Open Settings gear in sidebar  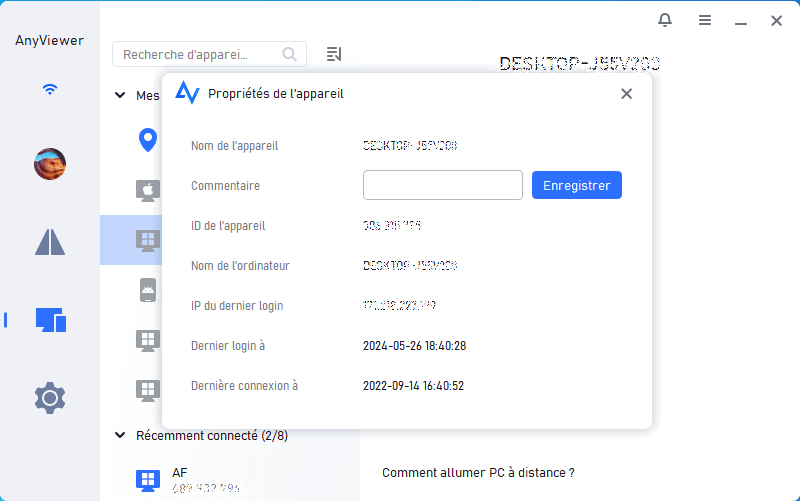point(50,397)
